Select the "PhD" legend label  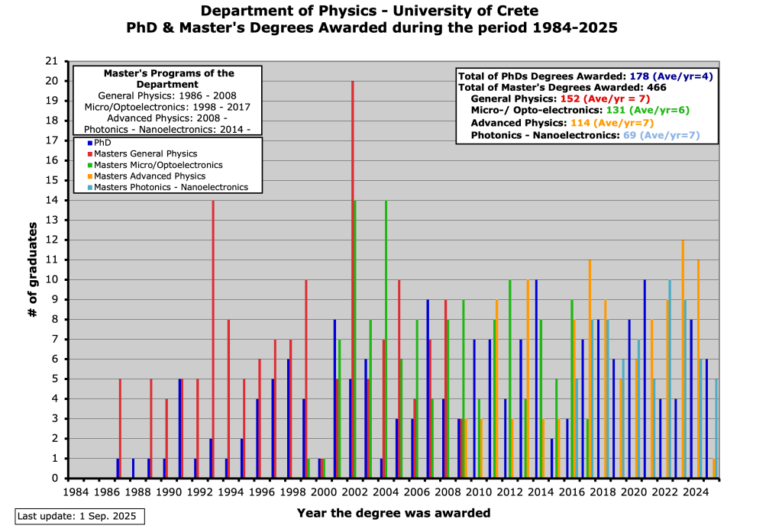(x=102, y=143)
